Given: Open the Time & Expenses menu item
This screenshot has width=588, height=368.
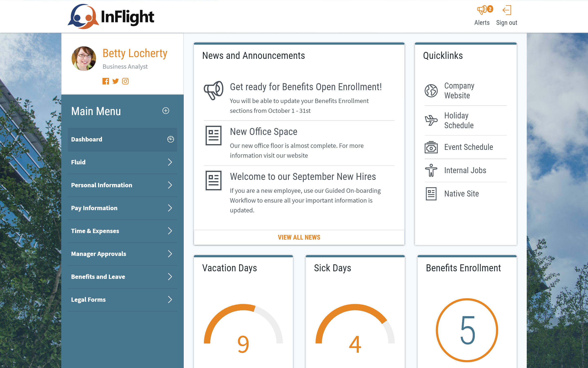Looking at the screenshot, I should tap(122, 231).
